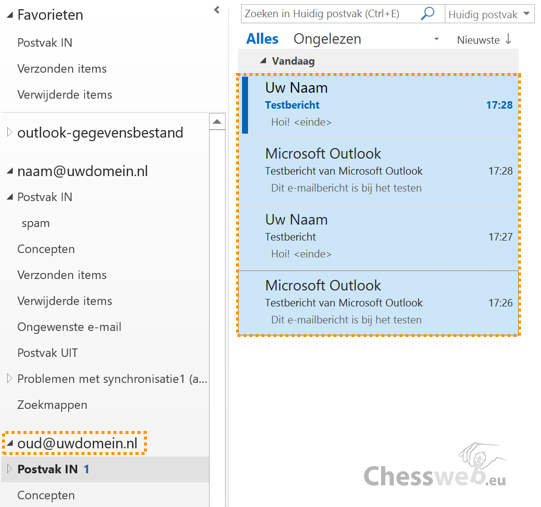Sort messages by Nieuwste
Image resolution: width=541 pixels, height=507 pixels.
tap(478, 40)
